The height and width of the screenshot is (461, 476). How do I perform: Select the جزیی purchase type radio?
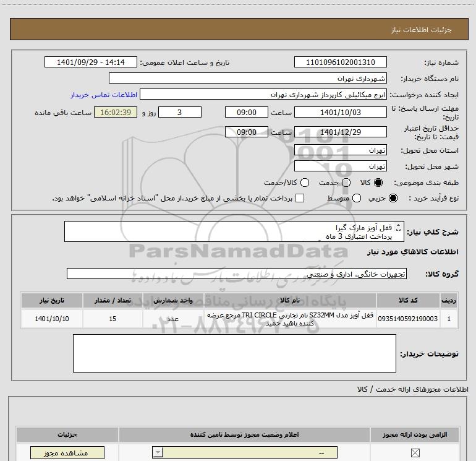pyautogui.click(x=393, y=198)
